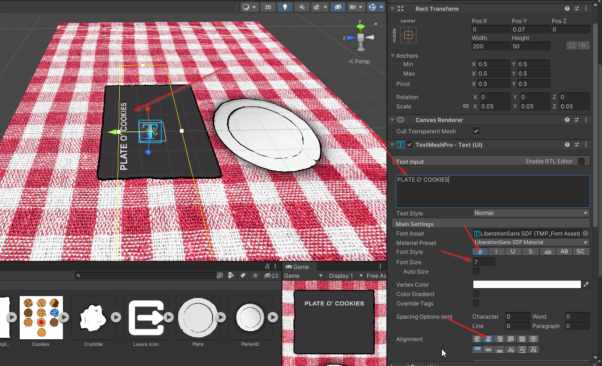This screenshot has width=602, height=366.
Task: Set horizontal alignment to left
Action: coord(477,339)
